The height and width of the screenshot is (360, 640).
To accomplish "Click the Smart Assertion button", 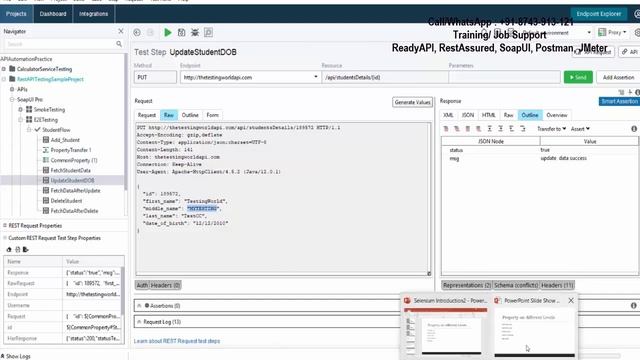I will (x=619, y=101).
